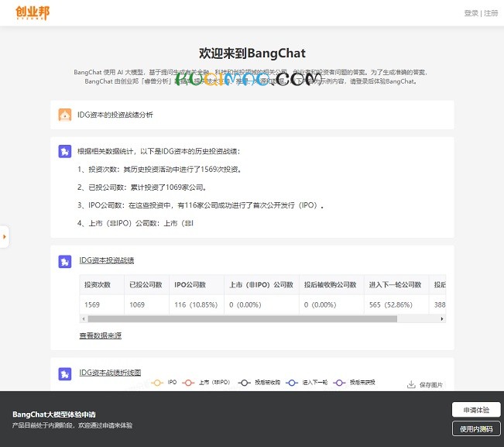Open the IDG资本战绩折线图 title link
The height and width of the screenshot is (447, 504).
(110, 373)
